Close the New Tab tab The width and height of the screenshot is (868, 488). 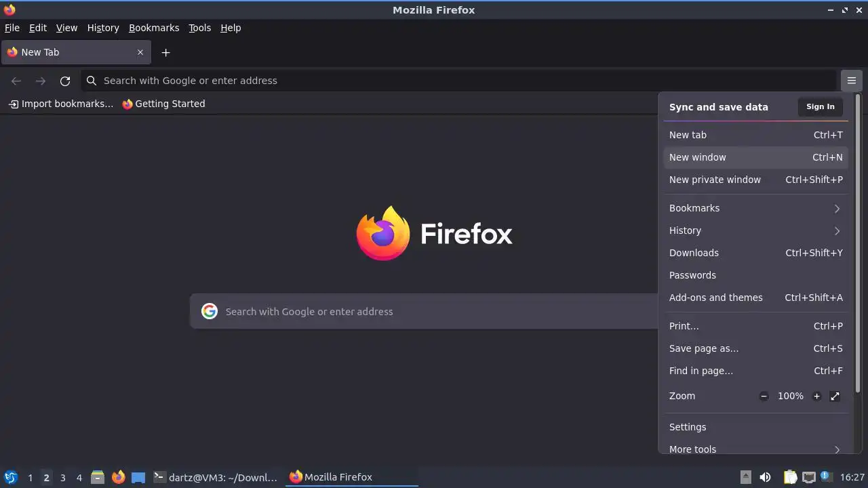(x=140, y=52)
